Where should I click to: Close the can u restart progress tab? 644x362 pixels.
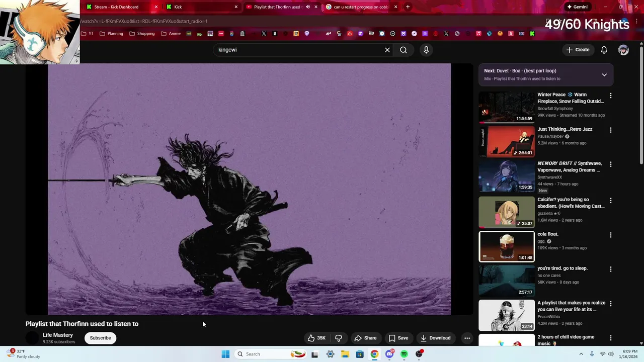395,7
